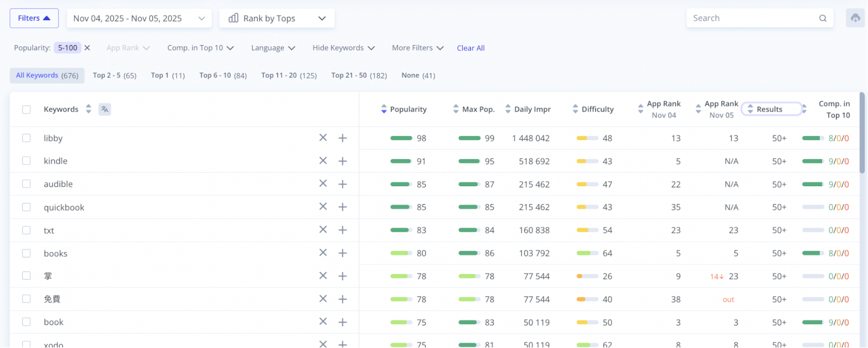Collapse the Filters button
Image resolution: width=868 pixels, height=348 pixels.
(x=34, y=18)
